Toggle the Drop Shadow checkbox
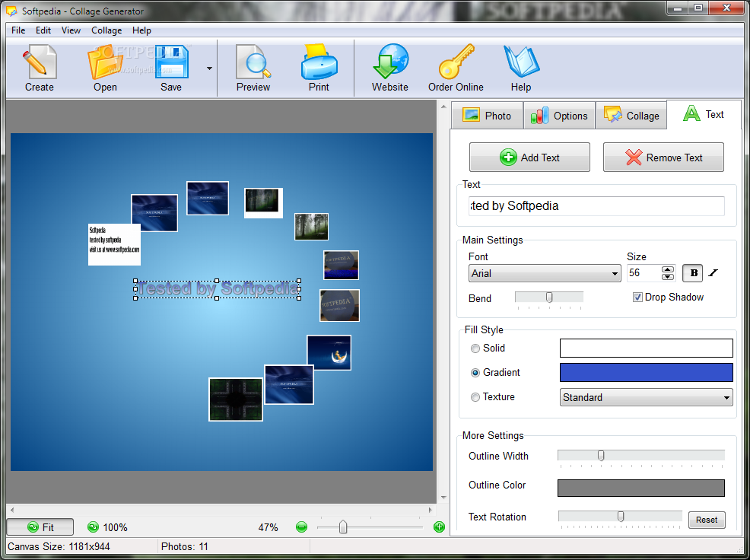Viewport: 750px width, 560px height. pos(637,297)
